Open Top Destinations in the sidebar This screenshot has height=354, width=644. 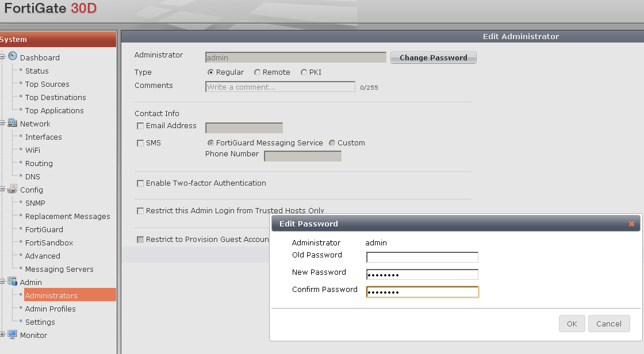[55, 97]
